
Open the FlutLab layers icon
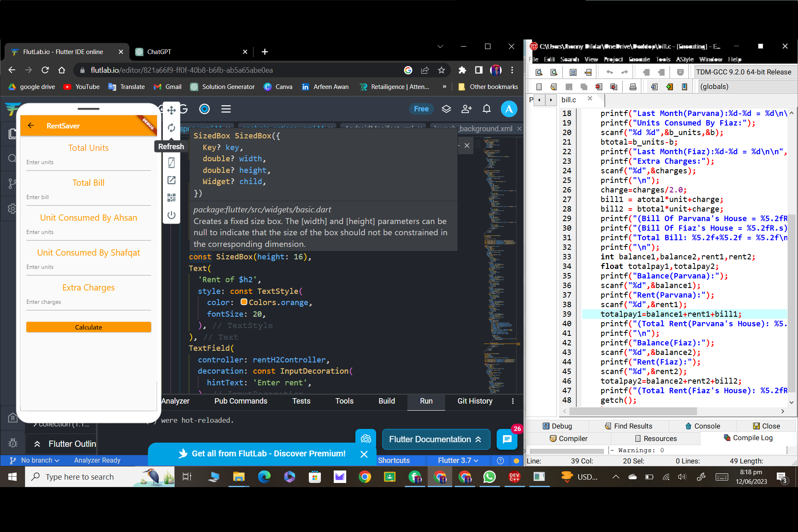[x=446, y=109]
